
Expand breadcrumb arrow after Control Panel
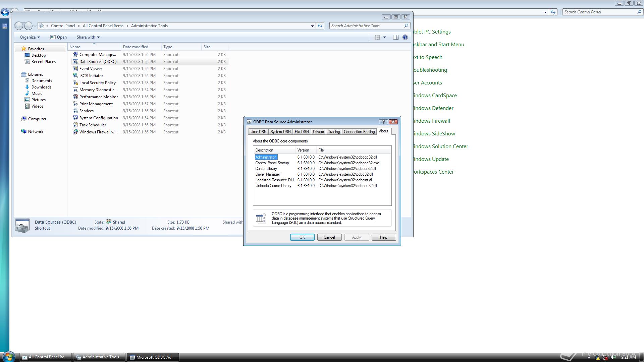(x=79, y=26)
